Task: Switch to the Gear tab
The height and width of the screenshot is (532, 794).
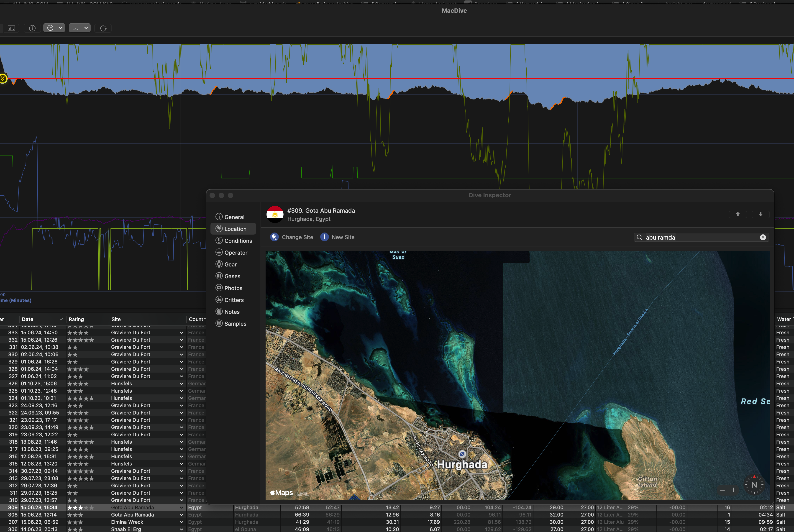Action: coord(233,264)
